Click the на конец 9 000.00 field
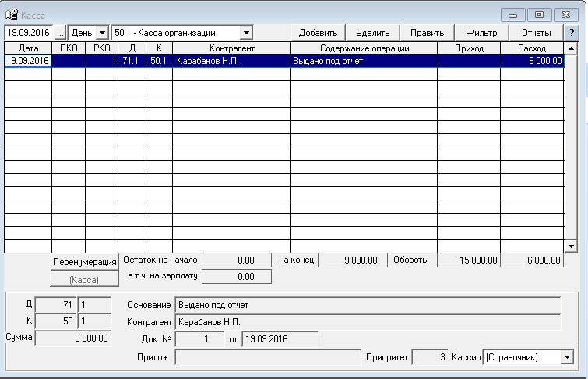 point(353,260)
